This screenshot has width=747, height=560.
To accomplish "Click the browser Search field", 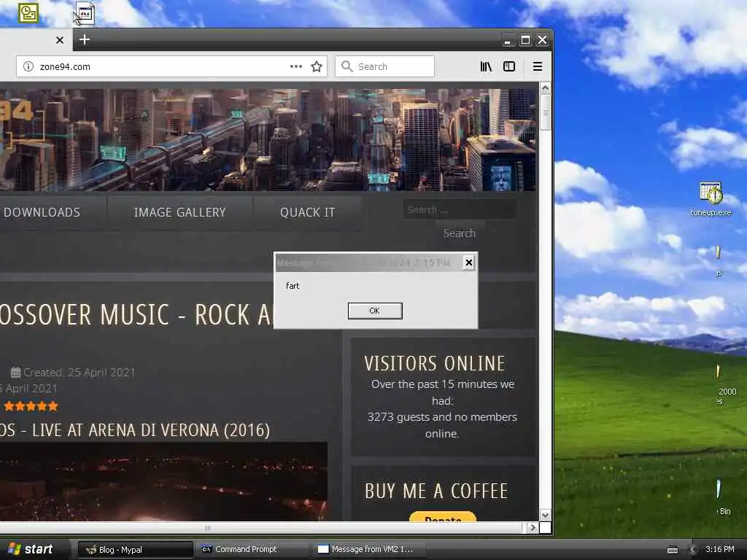I will pyautogui.click(x=385, y=66).
